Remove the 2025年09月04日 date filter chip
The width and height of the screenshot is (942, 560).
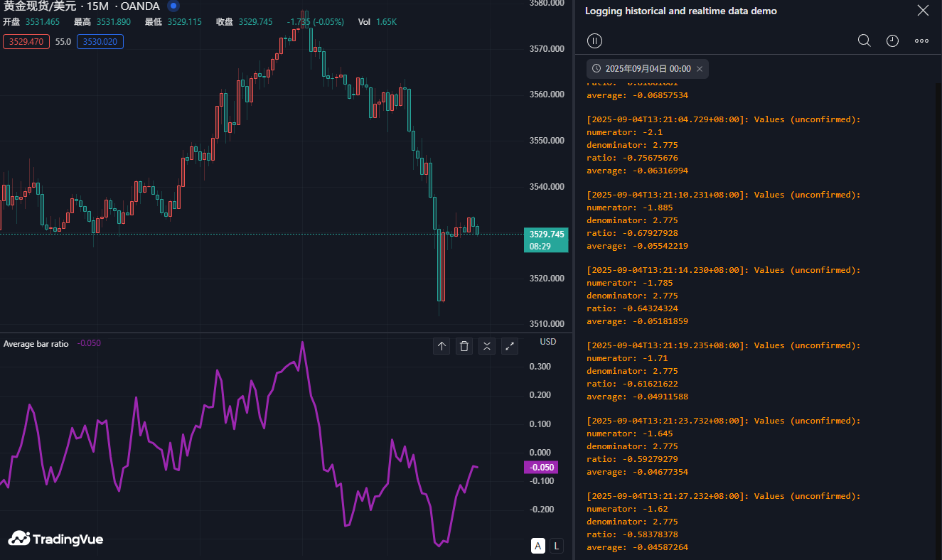tap(700, 69)
